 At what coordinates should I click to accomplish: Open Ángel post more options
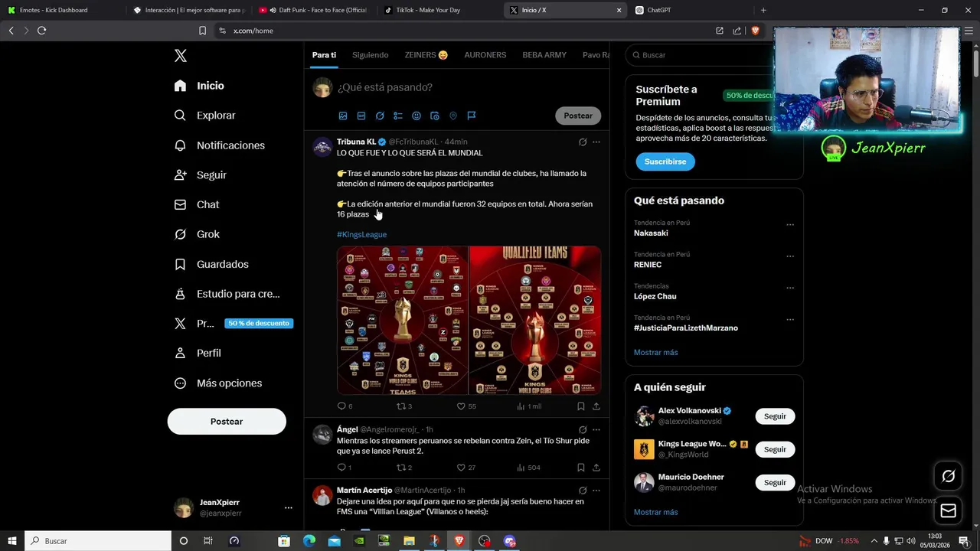(x=596, y=429)
